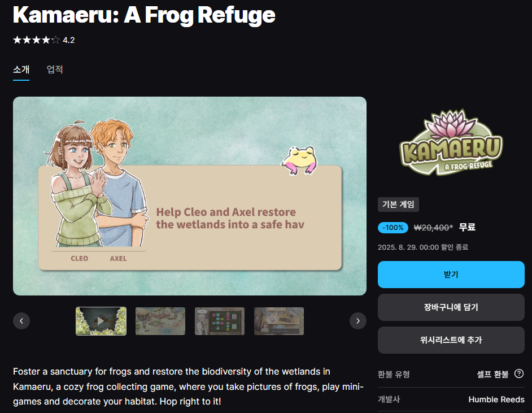Open the 소개 tab
The height and width of the screenshot is (413, 532).
(21, 69)
